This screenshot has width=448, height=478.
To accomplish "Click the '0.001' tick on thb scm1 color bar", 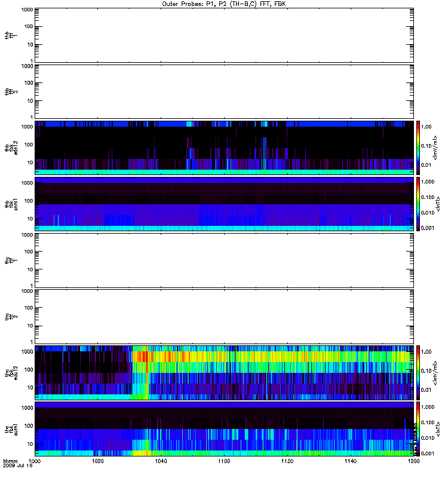I will (x=428, y=228).
